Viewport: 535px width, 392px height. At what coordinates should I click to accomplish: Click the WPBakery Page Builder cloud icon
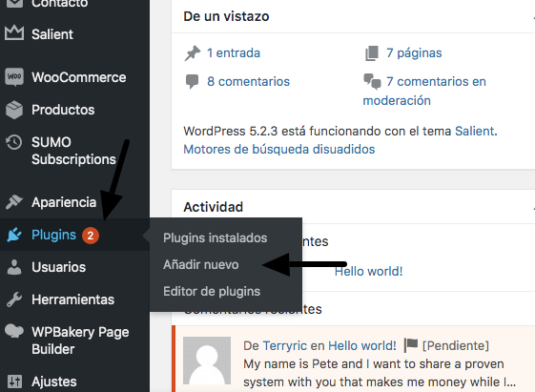(14, 331)
